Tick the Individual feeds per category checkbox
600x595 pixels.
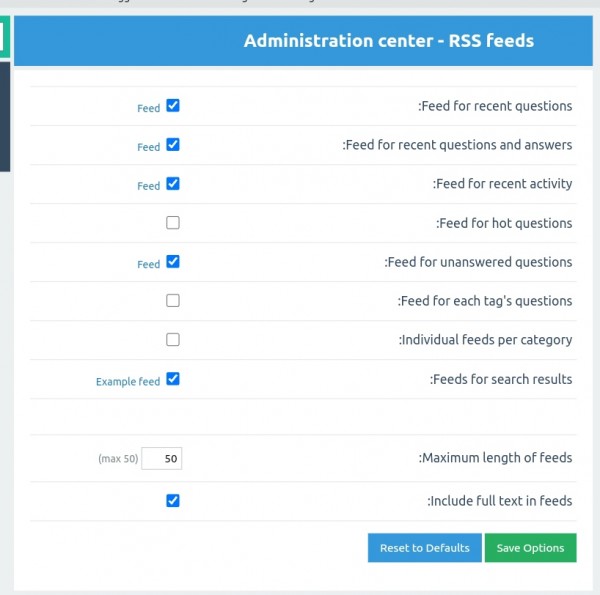tap(173, 340)
